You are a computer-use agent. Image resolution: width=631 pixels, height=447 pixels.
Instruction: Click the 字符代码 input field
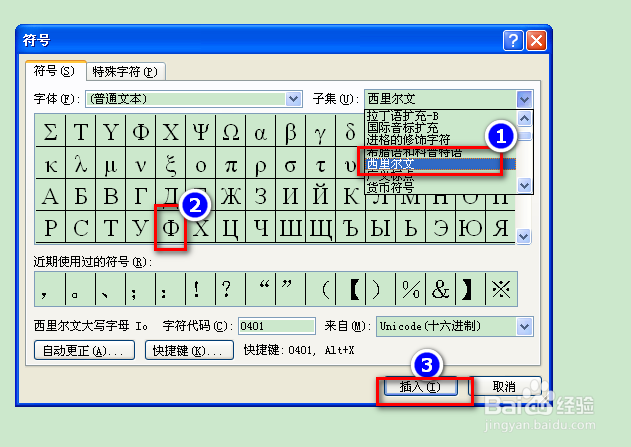[276, 326]
